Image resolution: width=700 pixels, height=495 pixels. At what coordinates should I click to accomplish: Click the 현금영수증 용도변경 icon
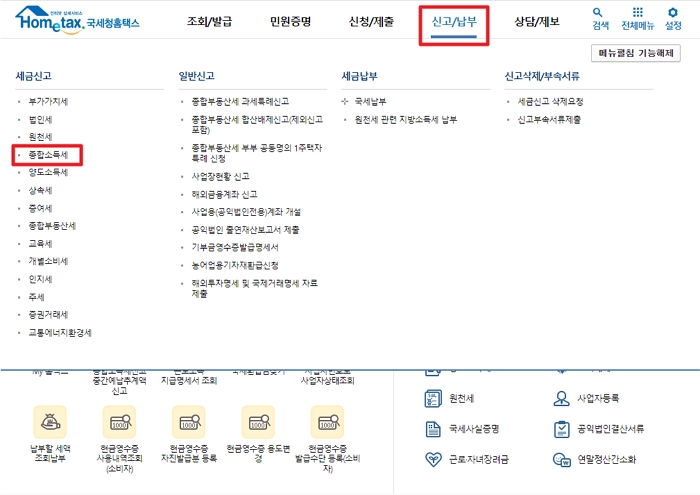point(258,422)
